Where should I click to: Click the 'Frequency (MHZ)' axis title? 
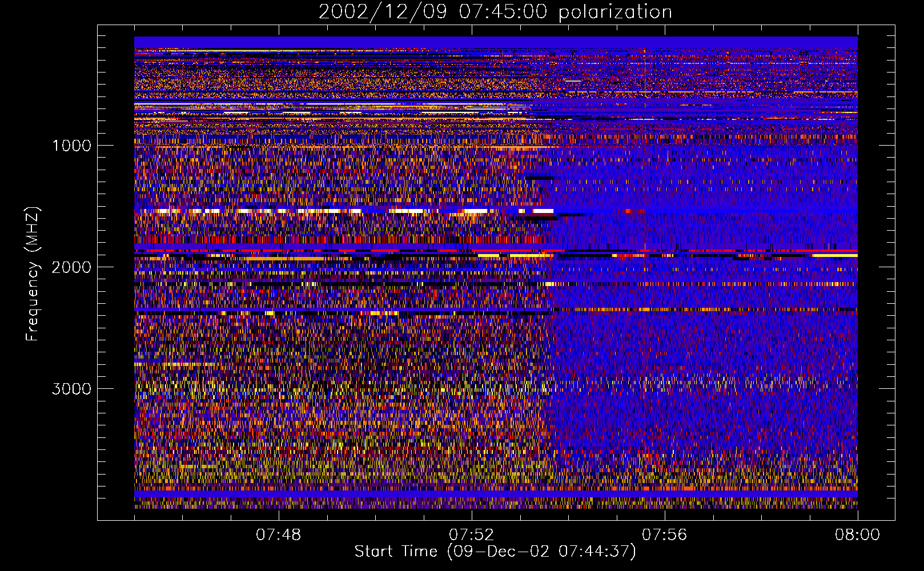pyautogui.click(x=33, y=274)
